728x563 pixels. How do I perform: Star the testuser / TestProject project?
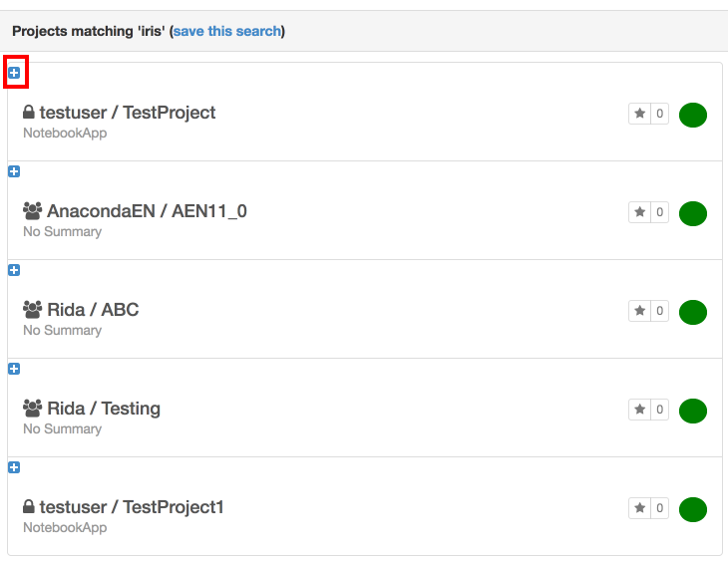click(x=640, y=114)
